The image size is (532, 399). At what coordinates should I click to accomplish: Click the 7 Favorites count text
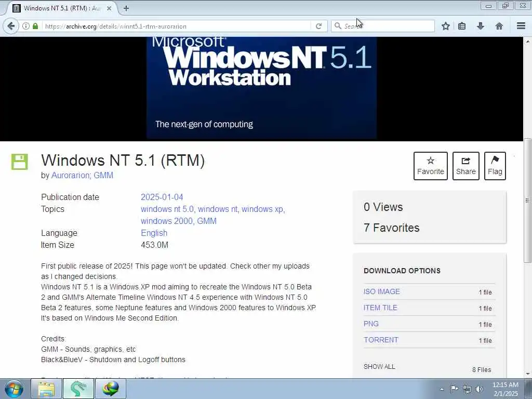pyautogui.click(x=392, y=228)
